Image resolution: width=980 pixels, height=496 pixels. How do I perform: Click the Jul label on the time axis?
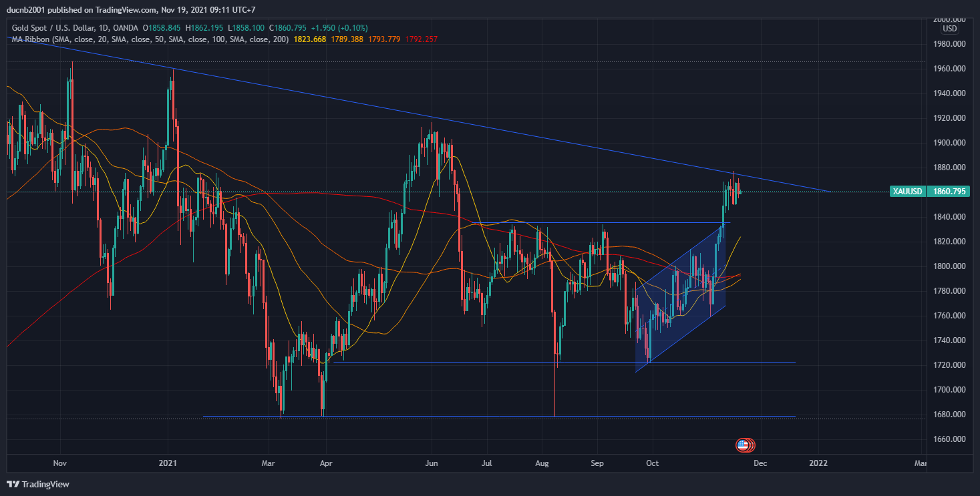pos(486,463)
